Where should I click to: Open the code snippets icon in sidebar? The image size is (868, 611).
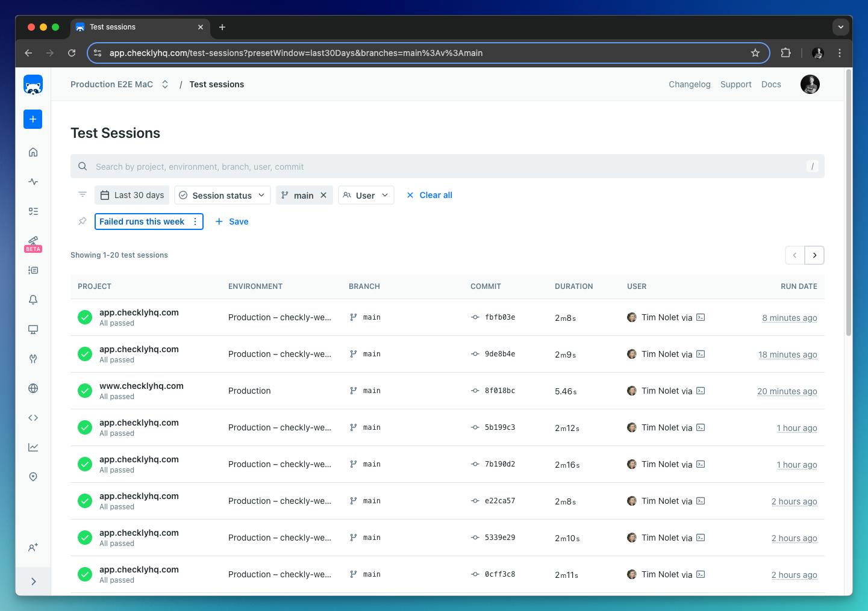[x=33, y=418]
